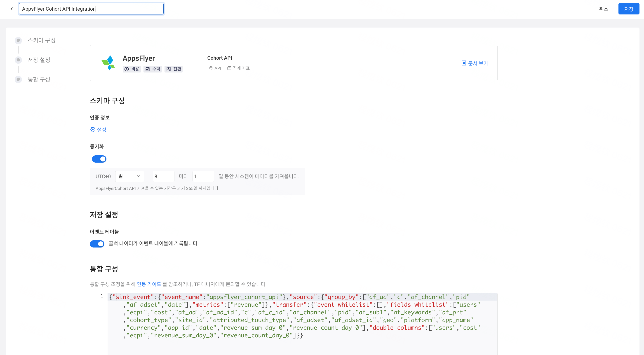Click the 저장 설정 section heading
This screenshot has height=355, width=644.
104,215
